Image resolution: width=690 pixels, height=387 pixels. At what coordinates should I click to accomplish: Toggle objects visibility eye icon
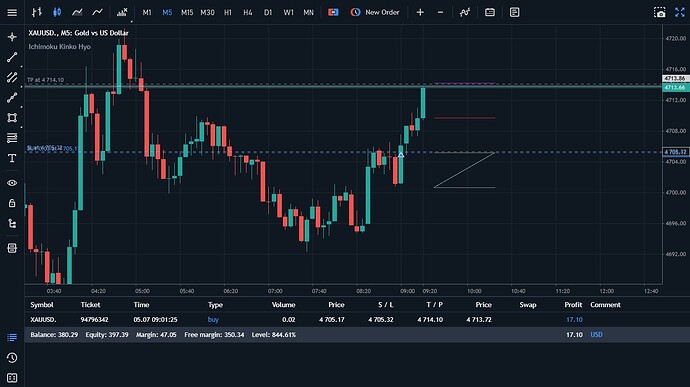click(x=12, y=183)
